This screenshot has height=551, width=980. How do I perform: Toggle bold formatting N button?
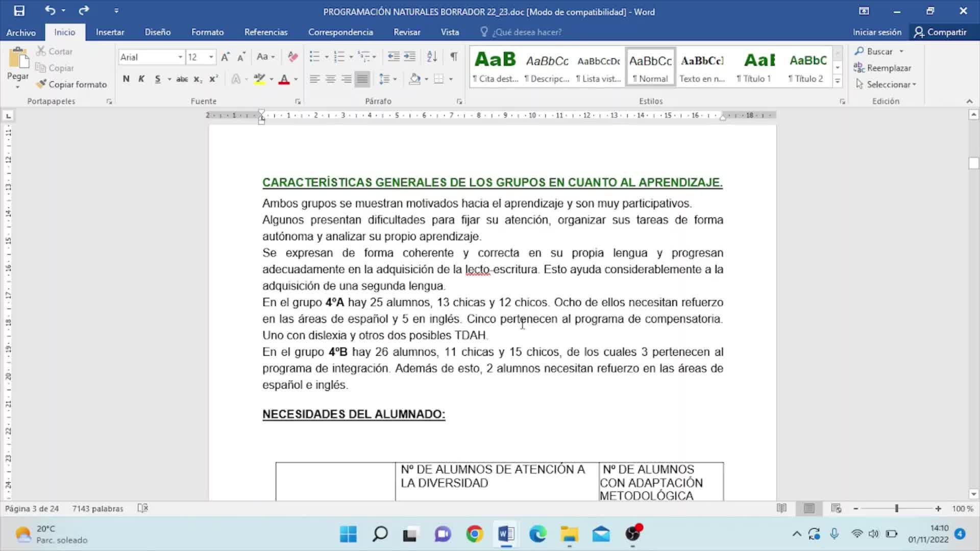pyautogui.click(x=126, y=79)
